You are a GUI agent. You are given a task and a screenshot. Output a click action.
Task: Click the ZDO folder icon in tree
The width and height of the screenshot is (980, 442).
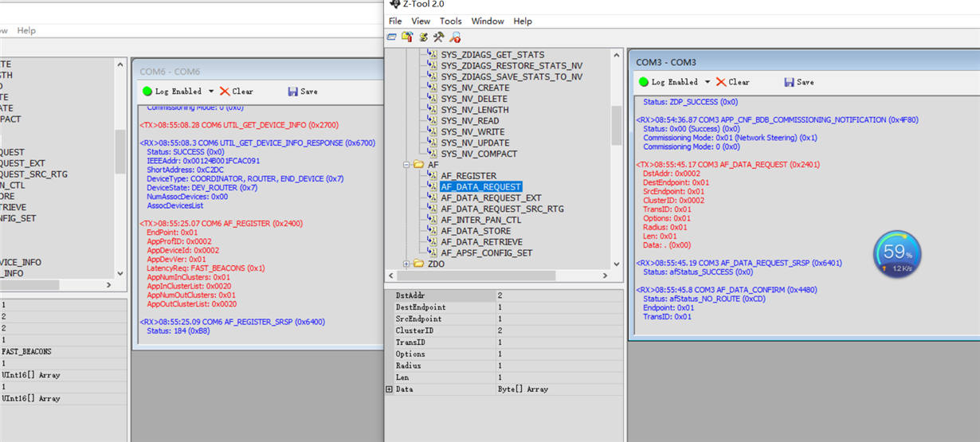point(418,264)
